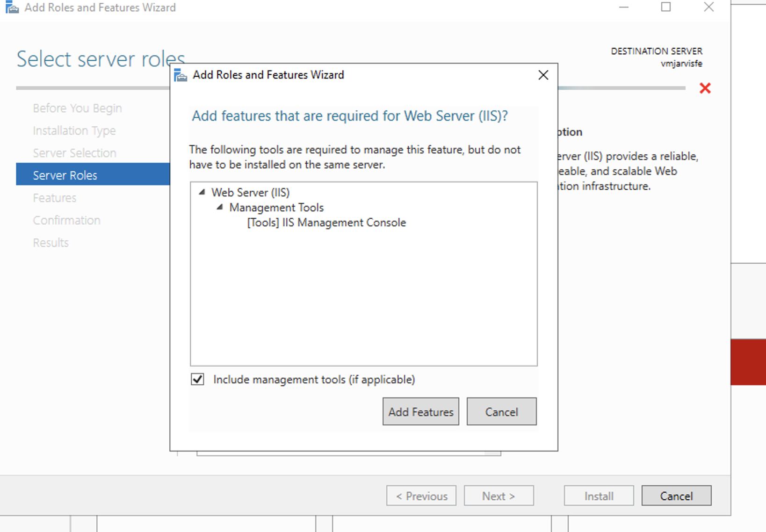Go to Server Selection step
The image size is (766, 532).
pyautogui.click(x=74, y=153)
